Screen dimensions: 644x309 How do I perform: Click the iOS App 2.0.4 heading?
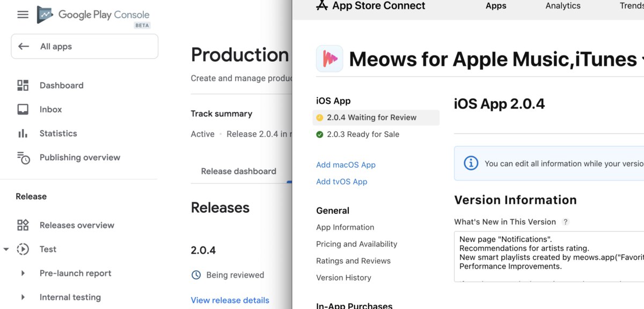coord(499,104)
